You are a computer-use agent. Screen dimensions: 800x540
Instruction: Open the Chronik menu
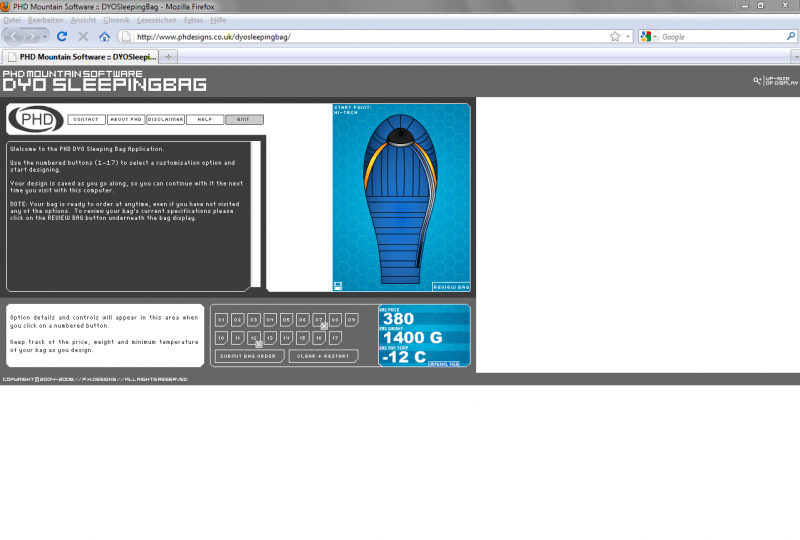116,20
